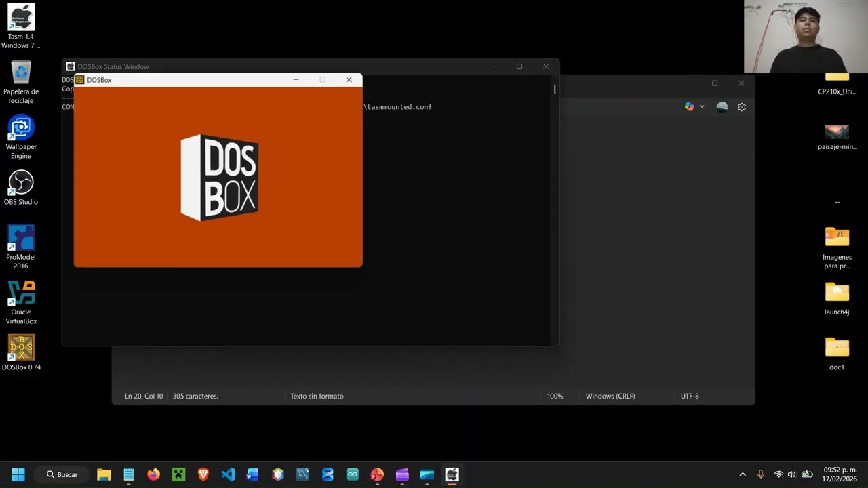868x488 pixels.
Task: Select the doc1 folder on the desktop
Action: pyautogui.click(x=837, y=354)
